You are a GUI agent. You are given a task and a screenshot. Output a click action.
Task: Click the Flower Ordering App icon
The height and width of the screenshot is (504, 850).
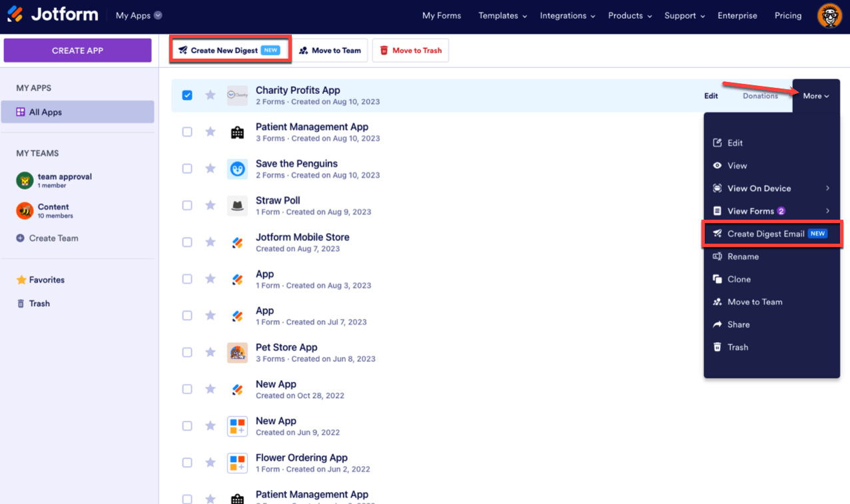coord(237,462)
